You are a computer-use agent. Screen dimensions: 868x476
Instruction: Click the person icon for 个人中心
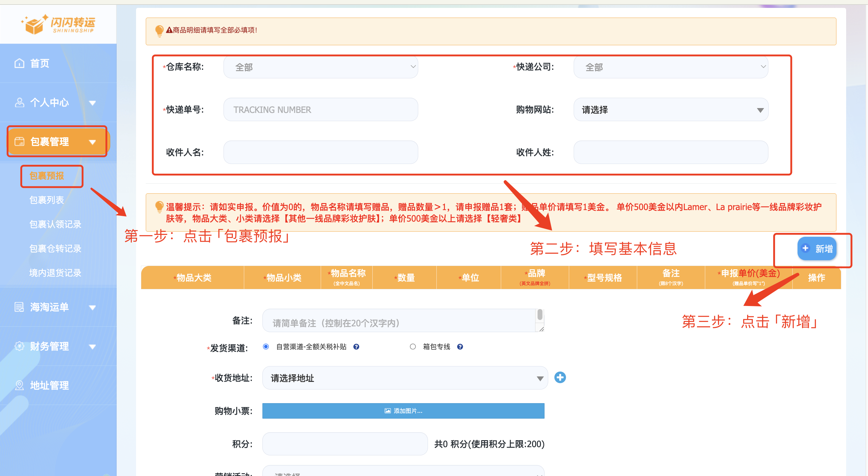click(19, 102)
